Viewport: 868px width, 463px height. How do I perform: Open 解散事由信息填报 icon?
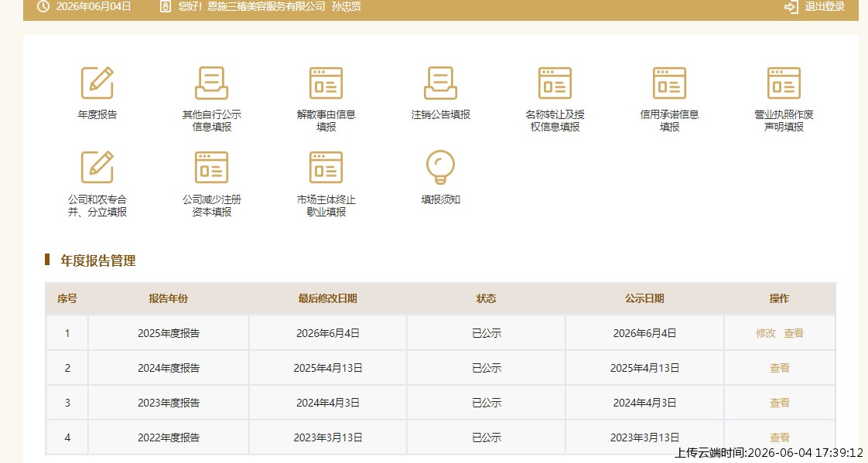pos(326,83)
